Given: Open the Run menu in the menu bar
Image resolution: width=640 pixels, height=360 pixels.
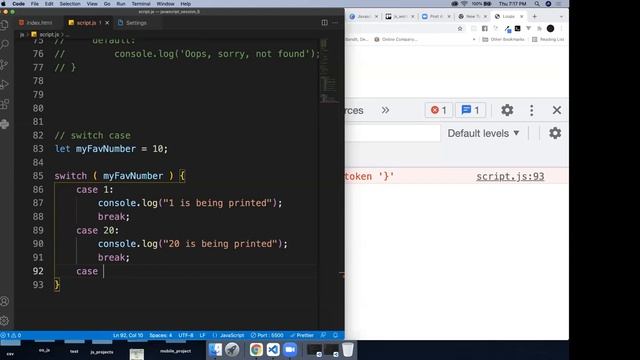Looking at the screenshot, I should tap(121, 4).
